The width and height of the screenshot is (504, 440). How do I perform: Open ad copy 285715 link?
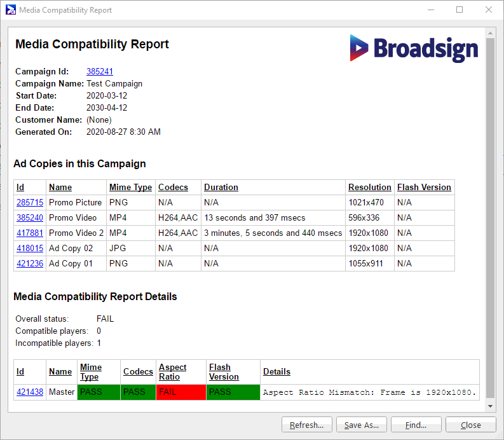tap(30, 203)
